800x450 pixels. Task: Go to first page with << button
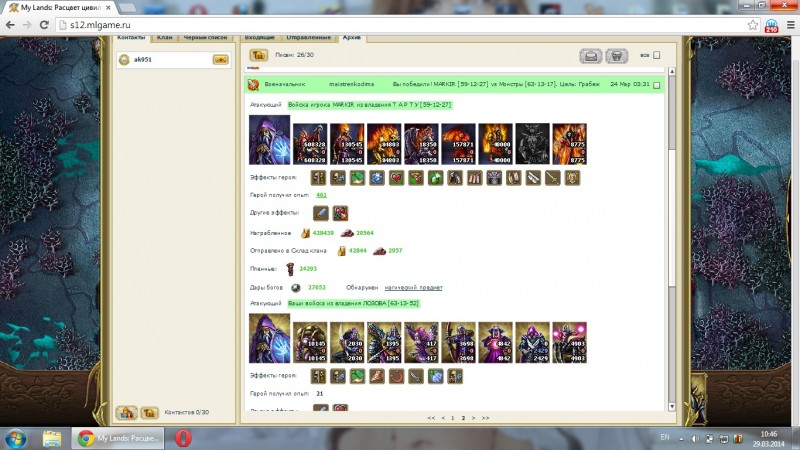(x=432, y=418)
